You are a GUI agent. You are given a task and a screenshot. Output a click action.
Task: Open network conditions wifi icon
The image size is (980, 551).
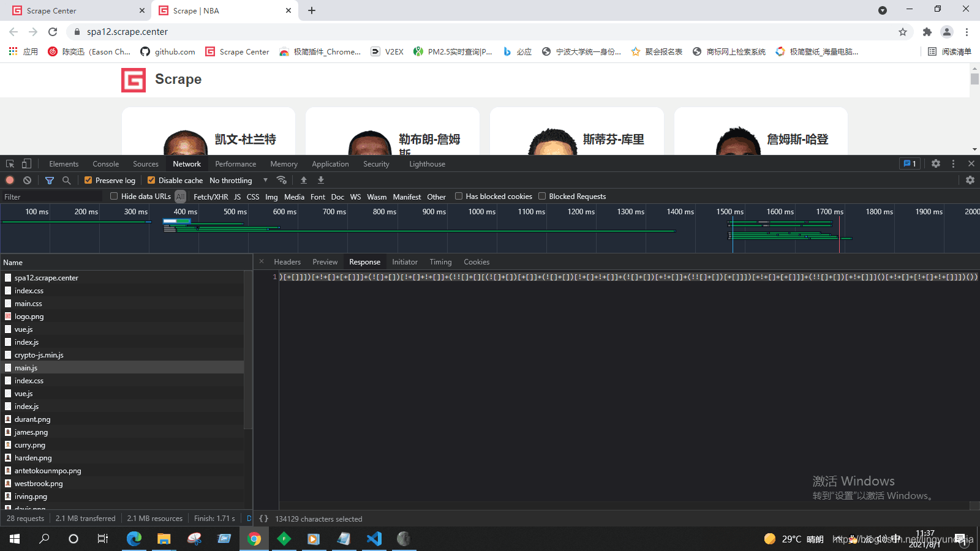click(x=282, y=180)
